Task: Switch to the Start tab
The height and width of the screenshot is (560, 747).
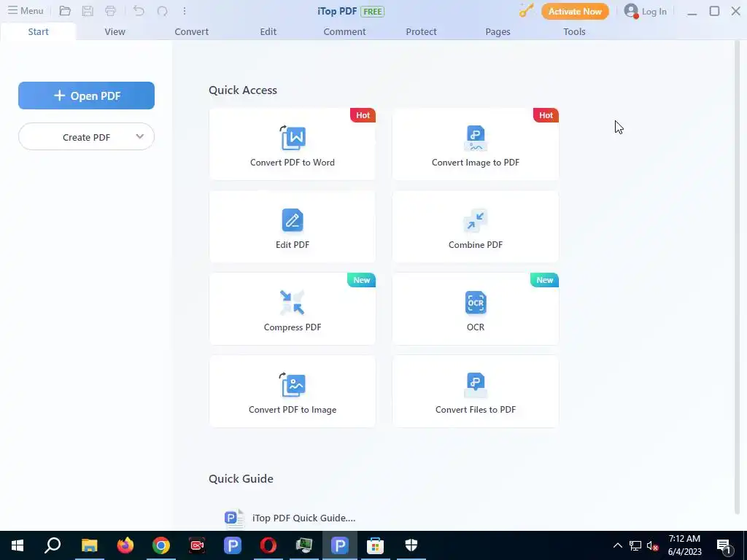Action: click(38, 31)
